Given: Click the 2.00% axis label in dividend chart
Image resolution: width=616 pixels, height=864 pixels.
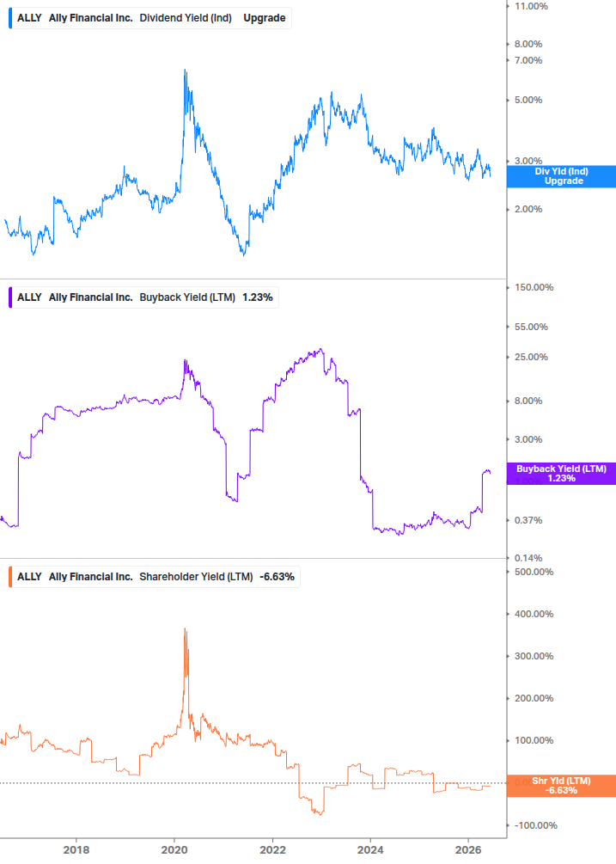Looking at the screenshot, I should coord(528,209).
